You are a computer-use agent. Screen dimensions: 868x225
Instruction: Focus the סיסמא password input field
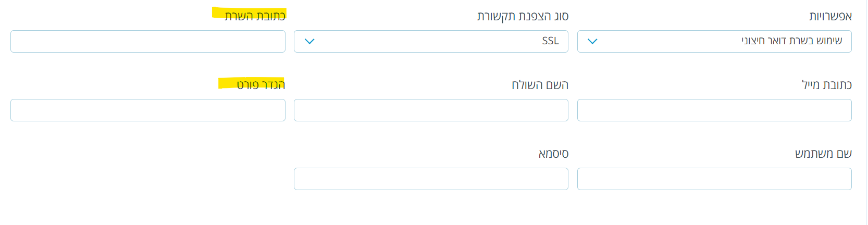431,179
